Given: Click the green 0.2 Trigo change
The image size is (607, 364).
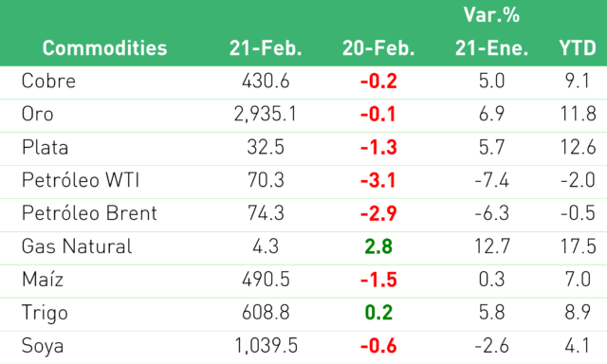Looking at the screenshot, I should 378,313.
